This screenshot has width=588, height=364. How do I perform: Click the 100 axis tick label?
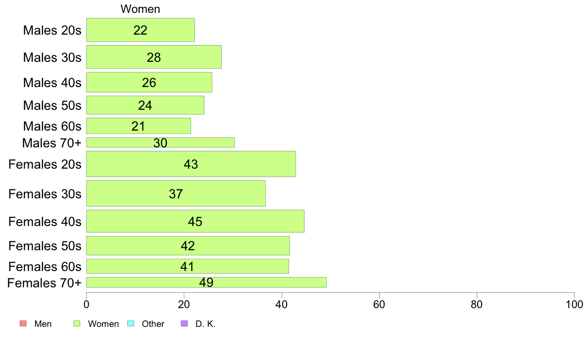[x=574, y=304]
